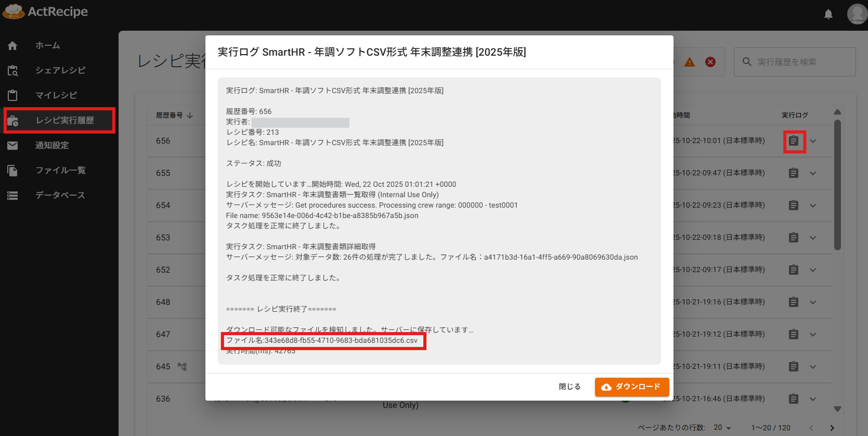Open execution log icon for history 636
This screenshot has width=868, height=436.
(794, 399)
